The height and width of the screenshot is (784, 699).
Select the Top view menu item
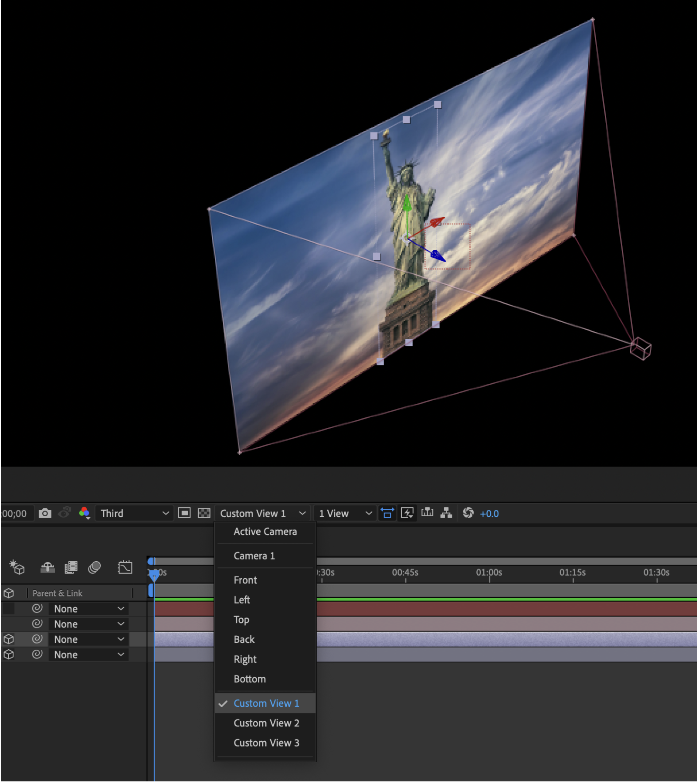265,620
